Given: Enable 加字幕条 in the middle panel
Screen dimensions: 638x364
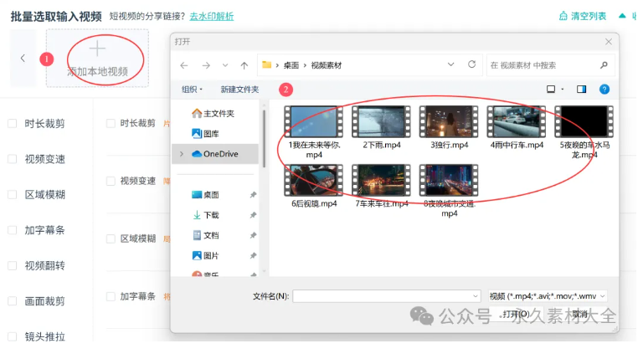Looking at the screenshot, I should pyautogui.click(x=111, y=296).
